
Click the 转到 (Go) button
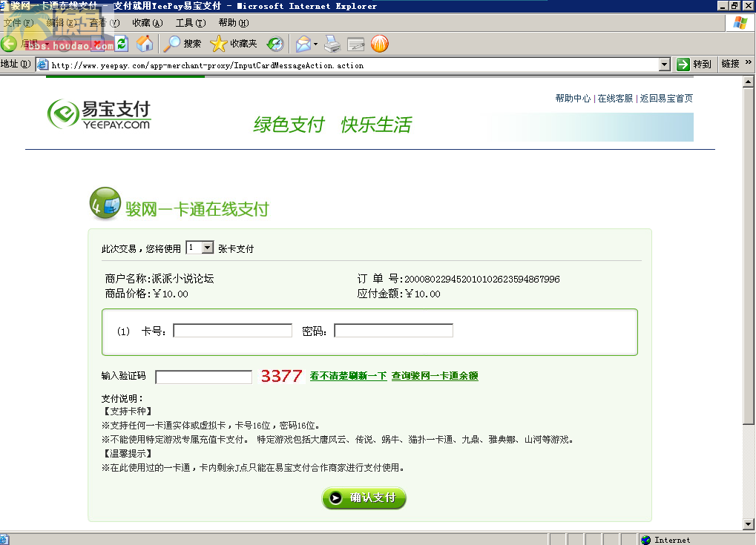coord(694,64)
